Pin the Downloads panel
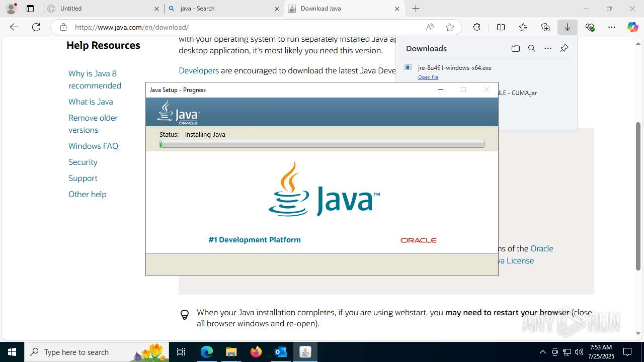The height and width of the screenshot is (362, 644). click(x=564, y=48)
